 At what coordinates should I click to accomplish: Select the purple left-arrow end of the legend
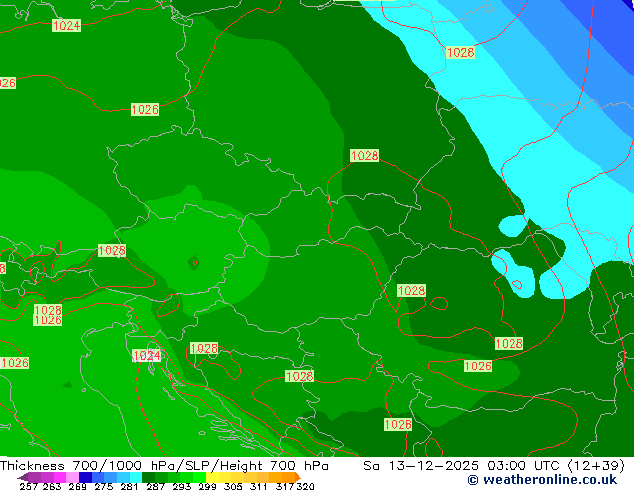pos(23,477)
